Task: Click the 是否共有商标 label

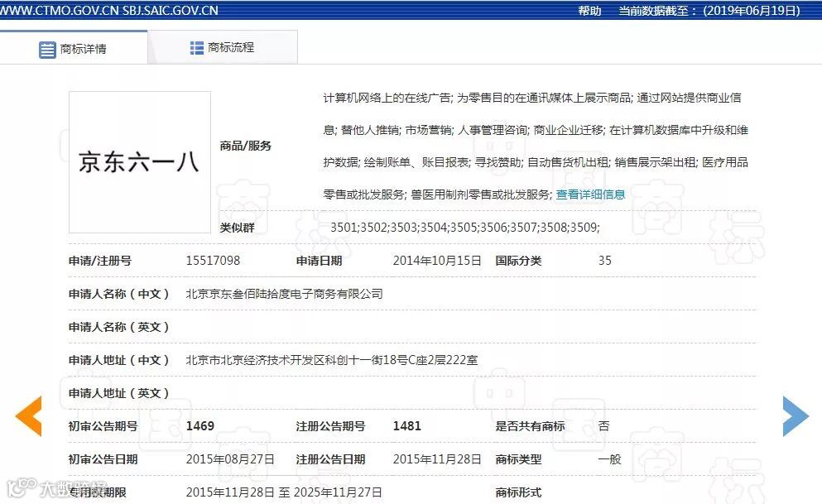Action: (530, 426)
